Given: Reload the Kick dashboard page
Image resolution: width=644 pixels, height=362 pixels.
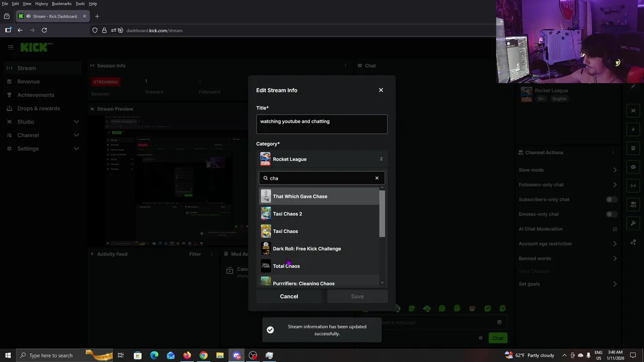Looking at the screenshot, I should 44,30.
